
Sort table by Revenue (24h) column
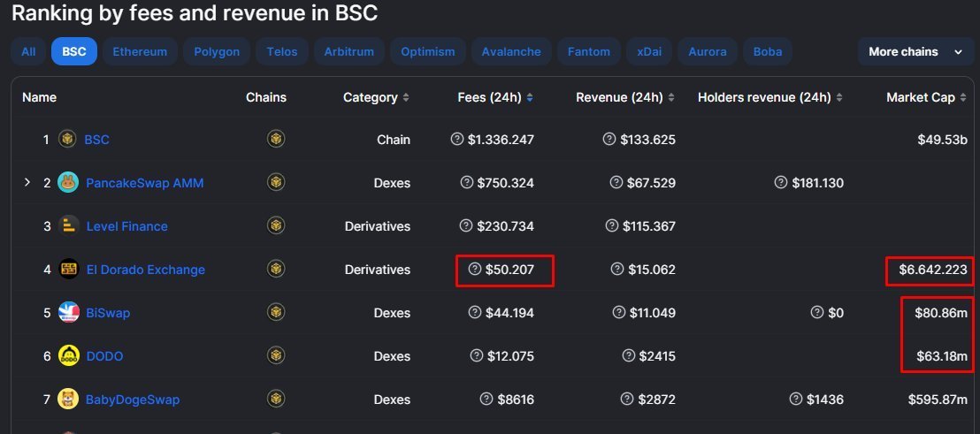[625, 97]
